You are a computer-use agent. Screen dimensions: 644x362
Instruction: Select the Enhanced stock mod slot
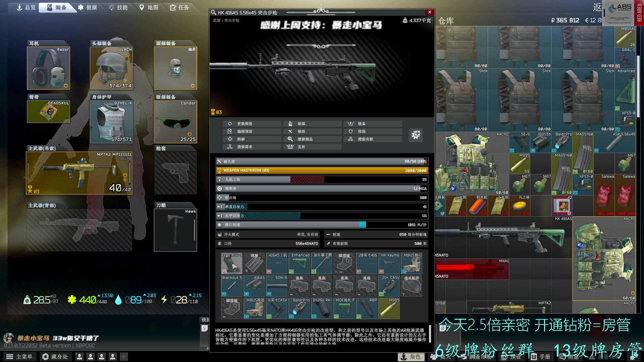click(299, 263)
